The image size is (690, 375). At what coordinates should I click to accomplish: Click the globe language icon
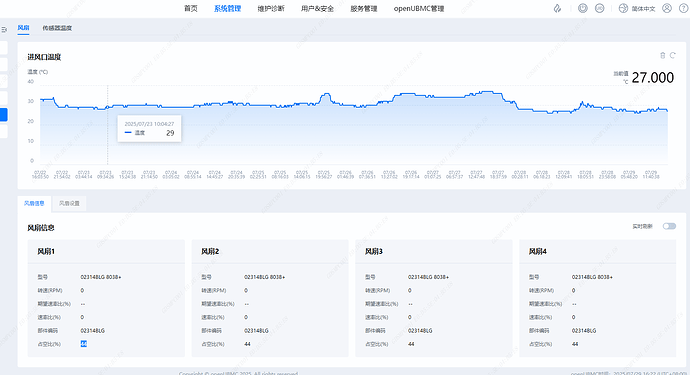pyautogui.click(x=623, y=8)
